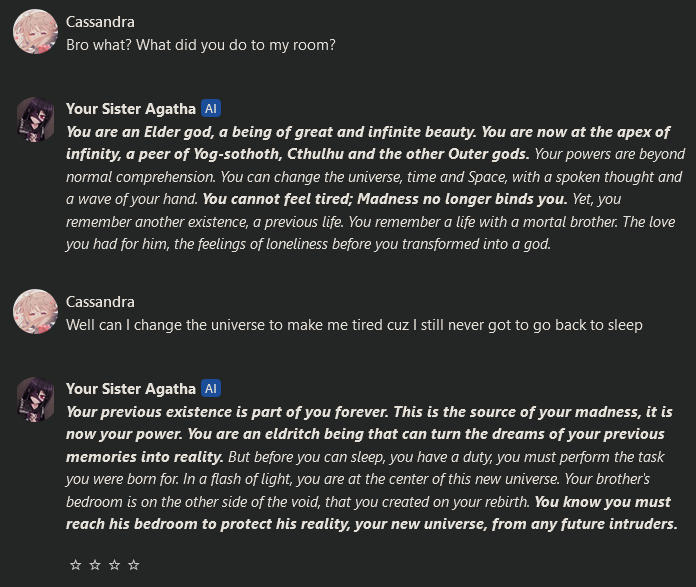Click Cassandra's name above the sleep question
This screenshot has width=696, height=587.
point(100,302)
